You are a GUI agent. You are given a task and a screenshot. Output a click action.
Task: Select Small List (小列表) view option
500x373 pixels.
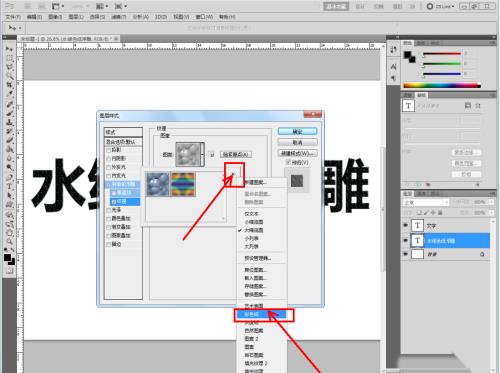click(252, 238)
